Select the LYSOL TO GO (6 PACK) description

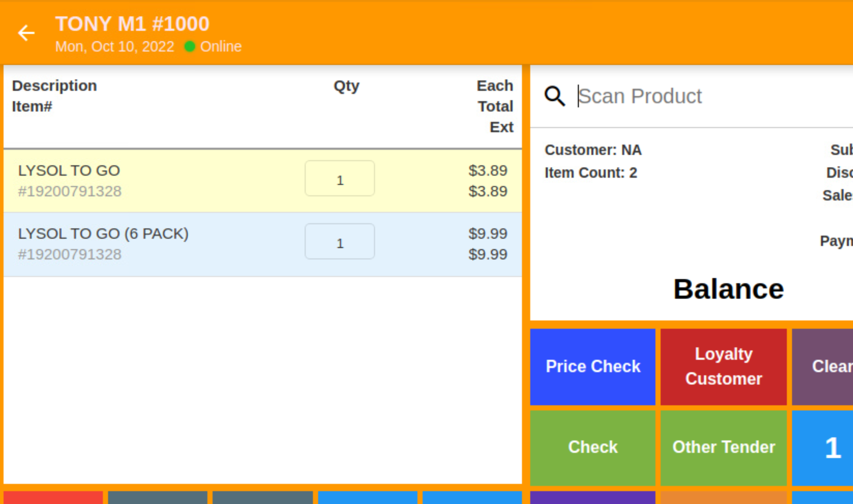[103, 234]
